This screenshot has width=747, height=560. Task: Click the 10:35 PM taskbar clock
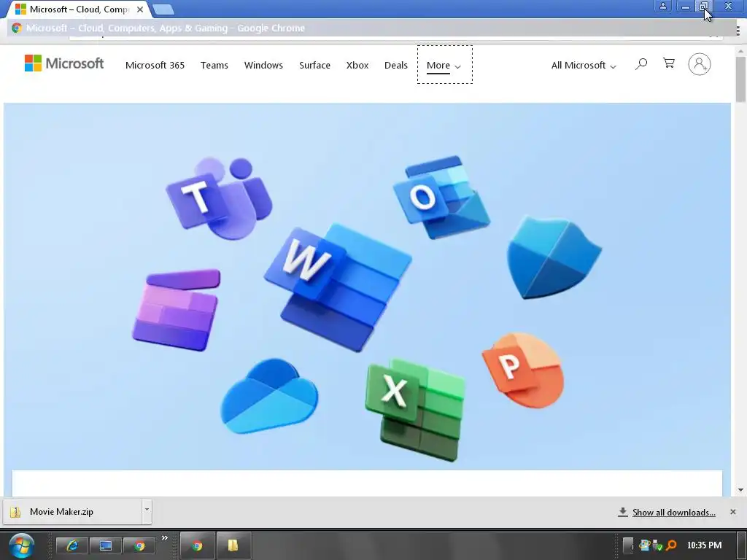point(704,545)
